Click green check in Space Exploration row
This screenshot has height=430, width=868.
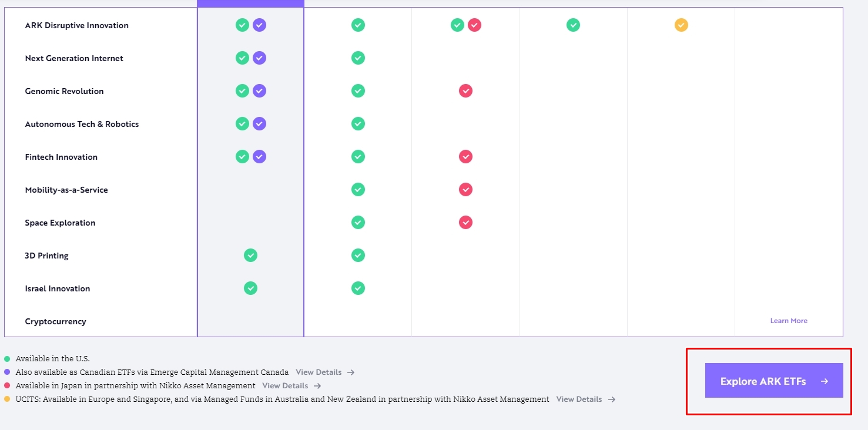(x=358, y=223)
